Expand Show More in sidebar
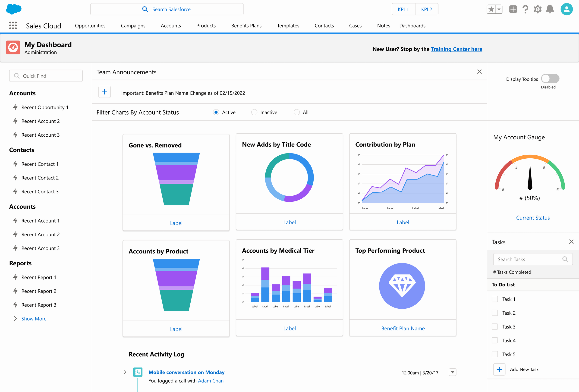This screenshot has height=392, width=579. 34,319
